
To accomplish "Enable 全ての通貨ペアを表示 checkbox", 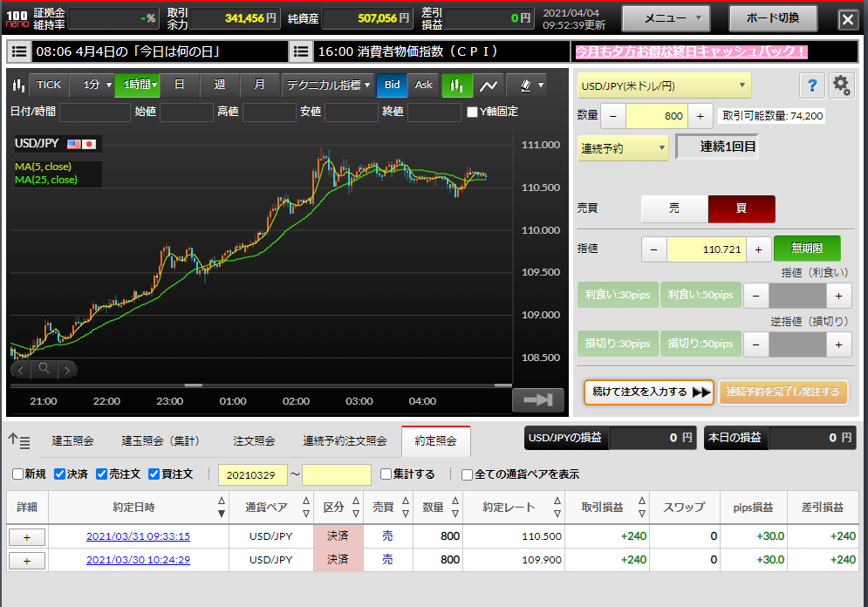I will coord(468,474).
